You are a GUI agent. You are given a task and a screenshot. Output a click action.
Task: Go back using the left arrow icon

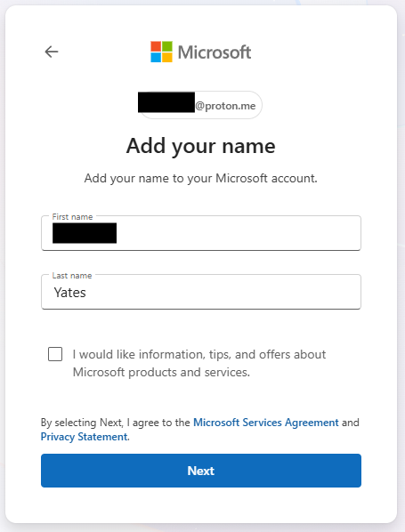pyautogui.click(x=52, y=52)
